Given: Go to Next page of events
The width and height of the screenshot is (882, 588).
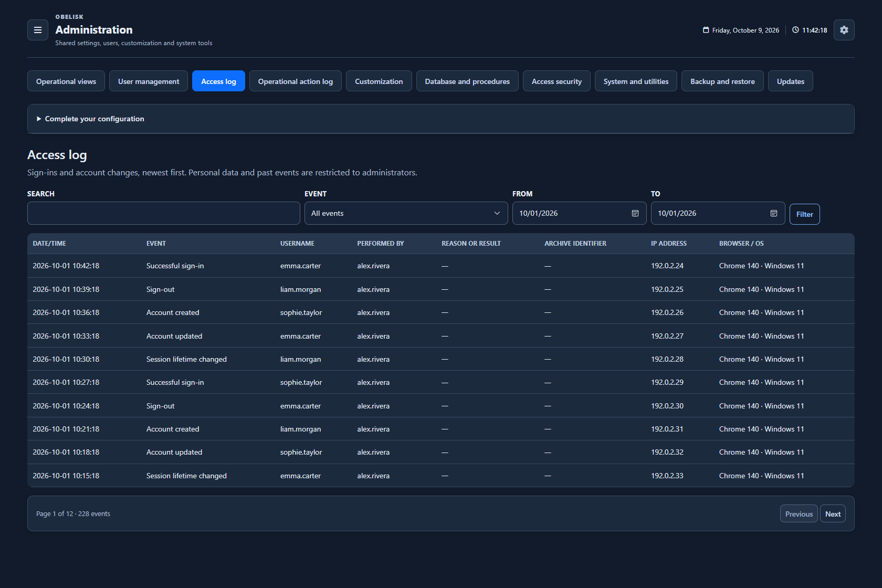Looking at the screenshot, I should (833, 514).
